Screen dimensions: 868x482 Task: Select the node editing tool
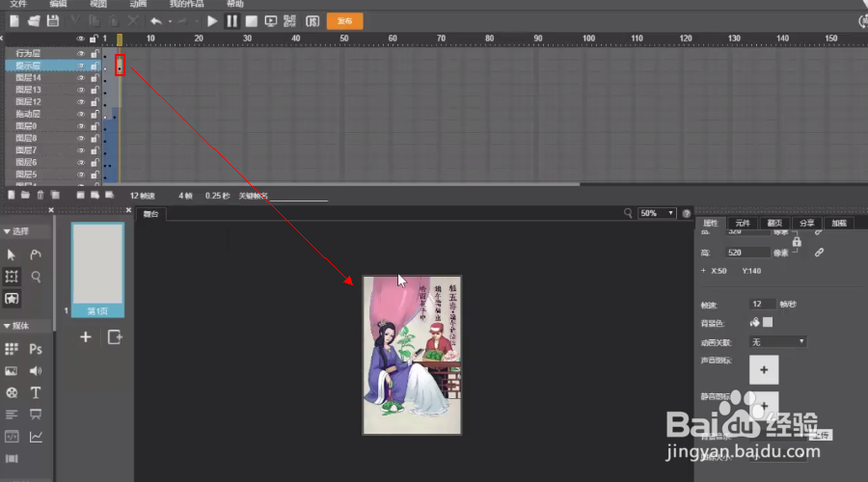pyautogui.click(x=36, y=254)
